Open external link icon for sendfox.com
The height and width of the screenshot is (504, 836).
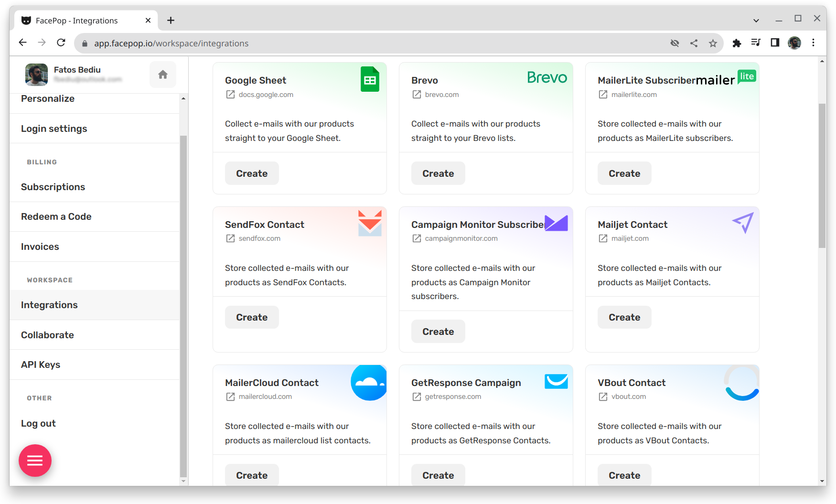(x=230, y=238)
